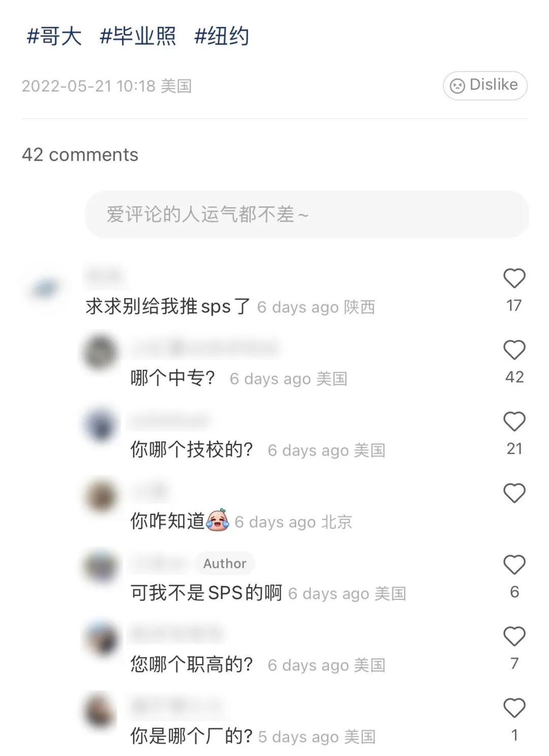Tap the Author badge label
Viewport: 549px width, 756px height.
tap(225, 563)
